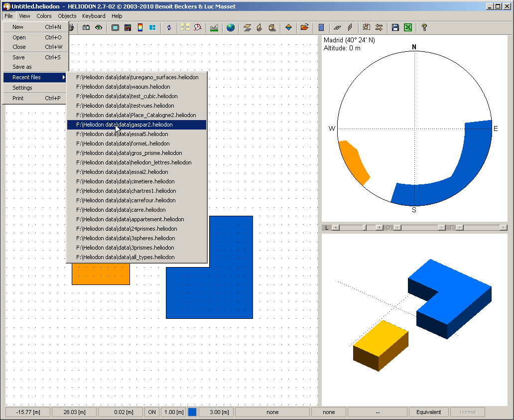Open the View menu

[x=24, y=16]
